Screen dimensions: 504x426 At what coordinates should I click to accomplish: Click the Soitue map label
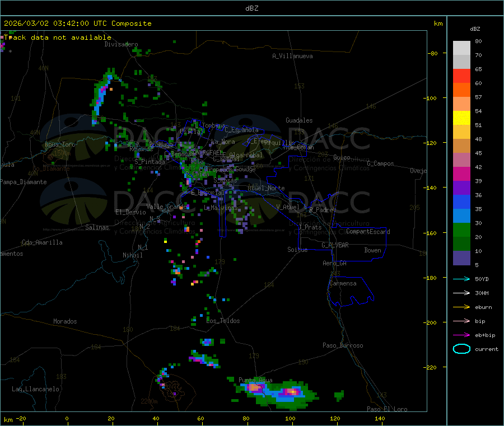[297, 250]
